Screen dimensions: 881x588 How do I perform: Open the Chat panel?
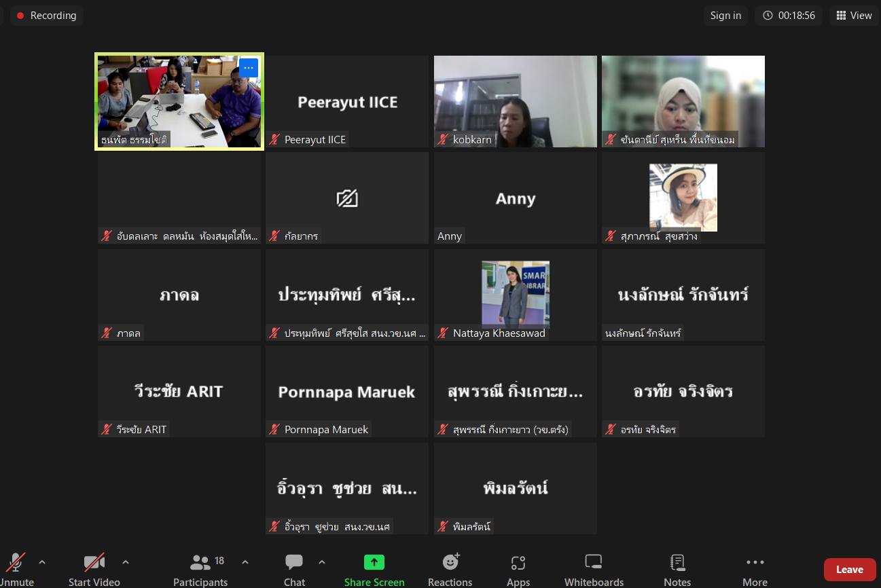pyautogui.click(x=294, y=569)
